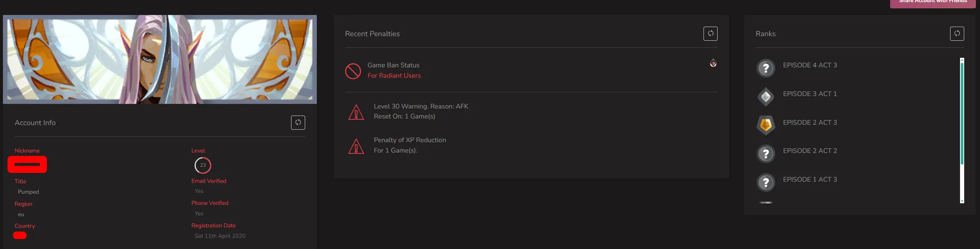This screenshot has height=249, width=980.
Task: Click the player card banner image
Action: tap(160, 59)
